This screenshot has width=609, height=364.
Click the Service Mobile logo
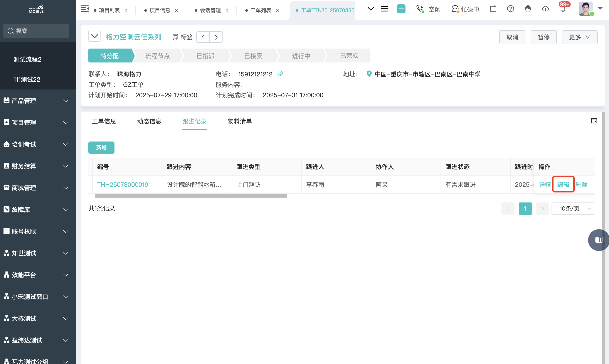(x=36, y=9)
